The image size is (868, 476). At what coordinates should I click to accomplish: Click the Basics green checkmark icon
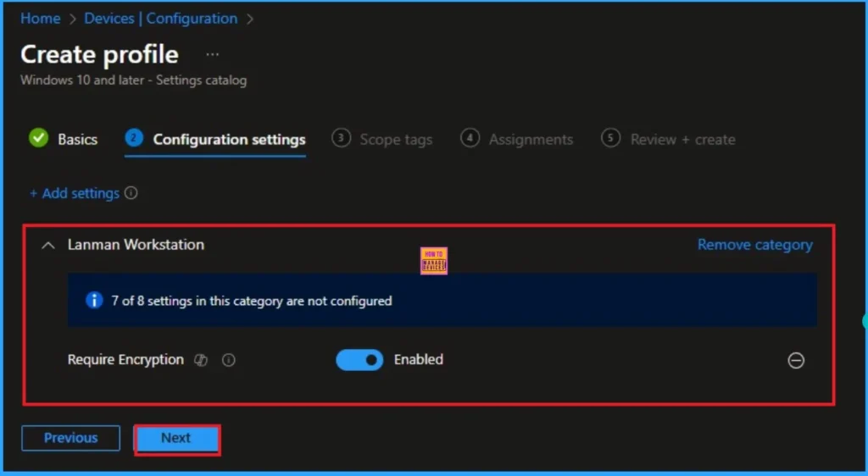pyautogui.click(x=38, y=138)
